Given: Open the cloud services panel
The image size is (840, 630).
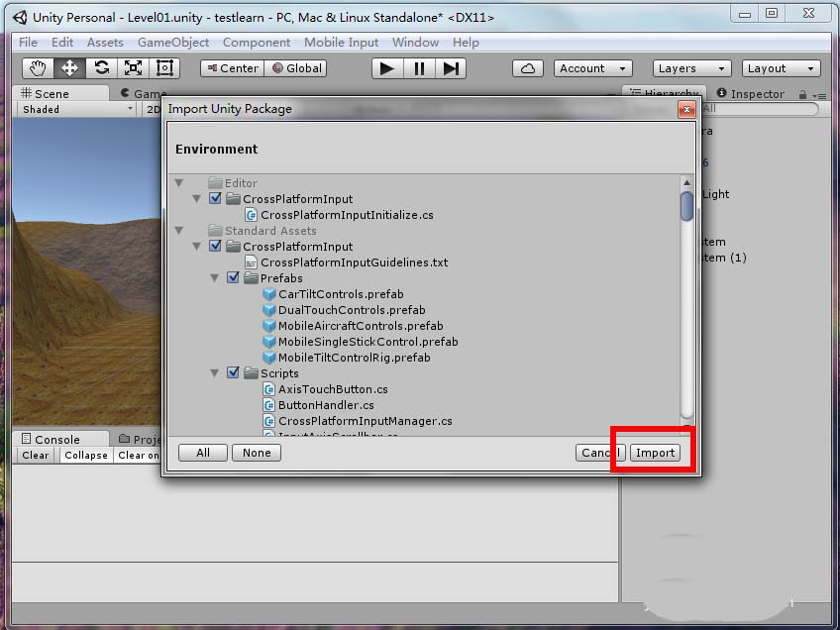Looking at the screenshot, I should [528, 68].
